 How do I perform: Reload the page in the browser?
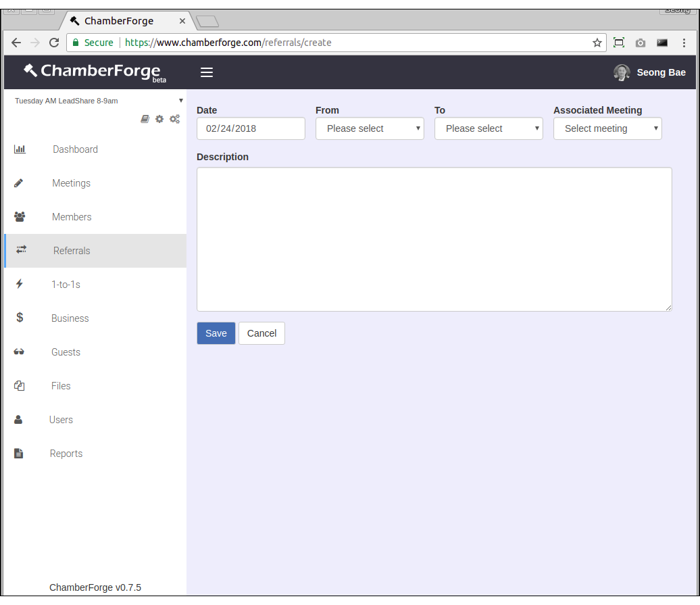coord(54,43)
